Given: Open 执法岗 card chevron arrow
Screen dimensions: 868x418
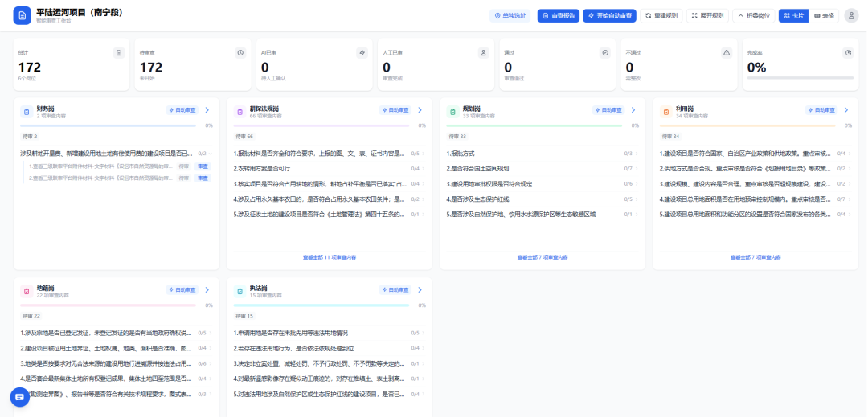Looking at the screenshot, I should click(420, 289).
